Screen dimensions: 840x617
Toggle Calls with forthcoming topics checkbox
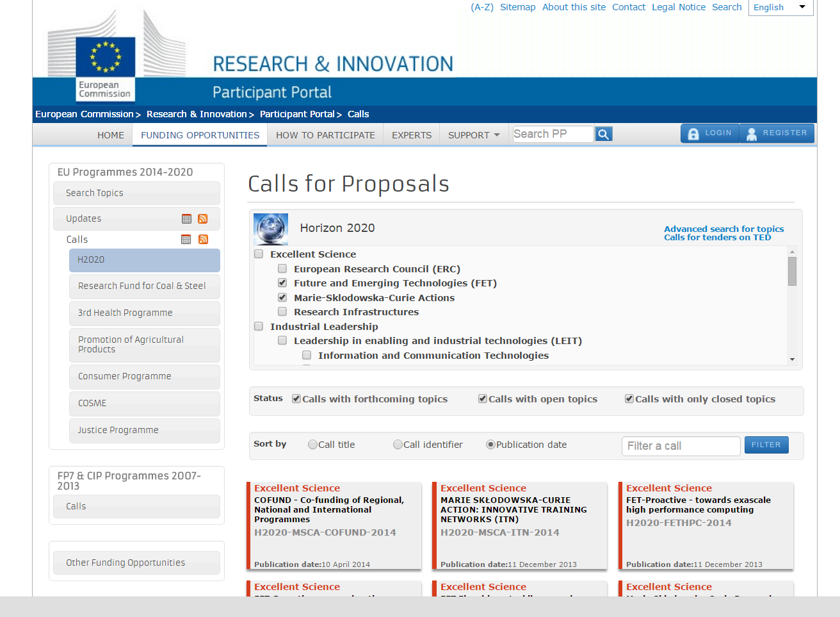296,399
